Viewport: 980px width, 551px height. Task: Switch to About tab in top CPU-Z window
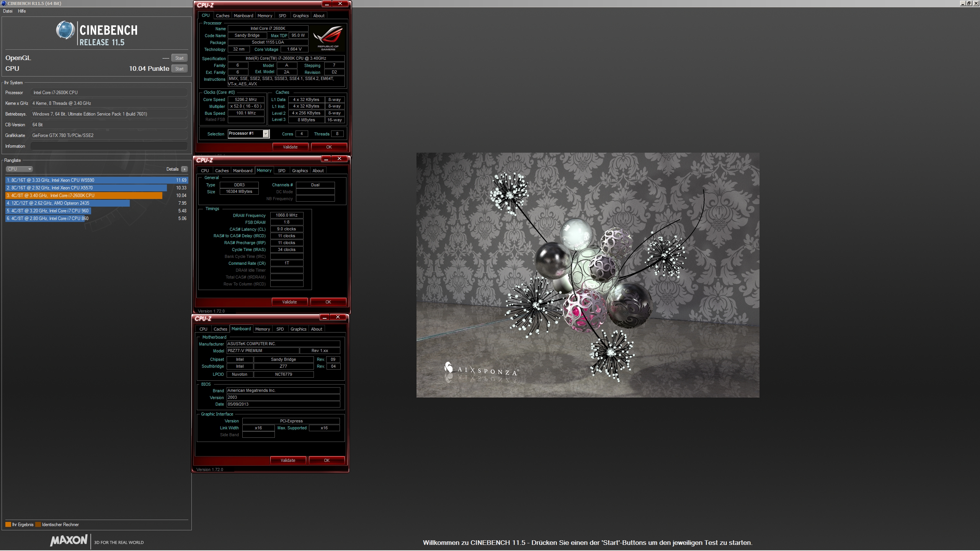pos(319,16)
